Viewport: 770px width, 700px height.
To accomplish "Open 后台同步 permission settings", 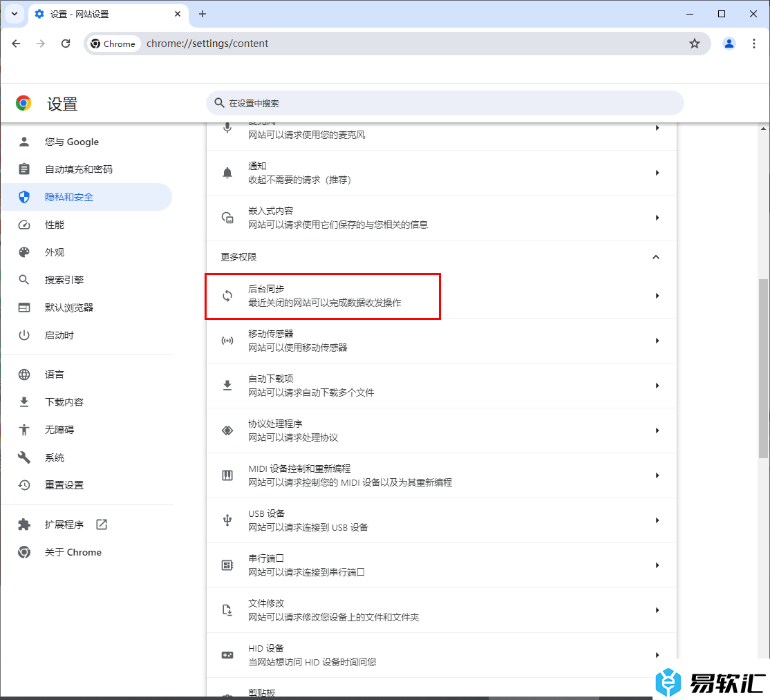I will pyautogui.click(x=441, y=296).
